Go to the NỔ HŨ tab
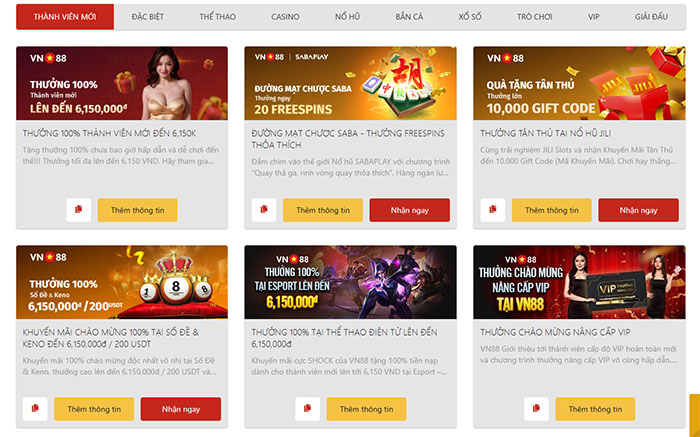 coord(347,17)
